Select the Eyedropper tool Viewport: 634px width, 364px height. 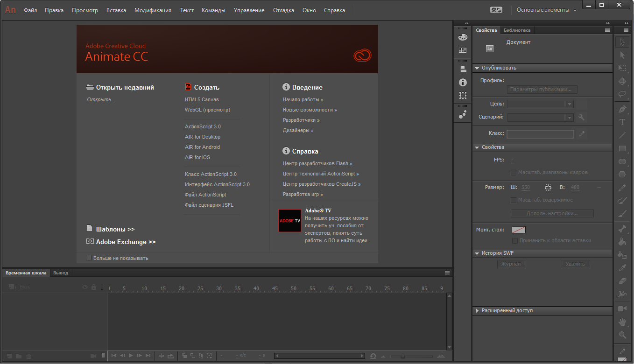coord(622,268)
